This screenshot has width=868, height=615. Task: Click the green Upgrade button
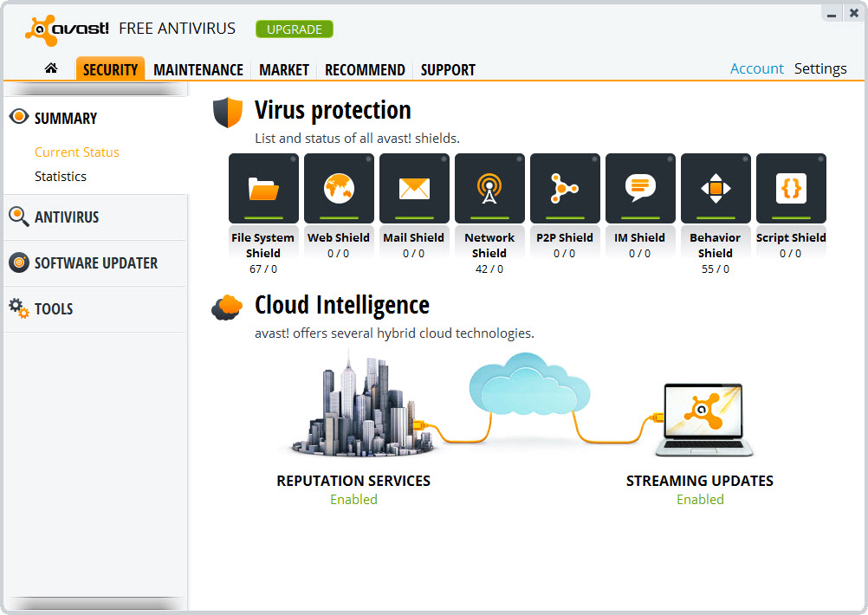coord(295,29)
